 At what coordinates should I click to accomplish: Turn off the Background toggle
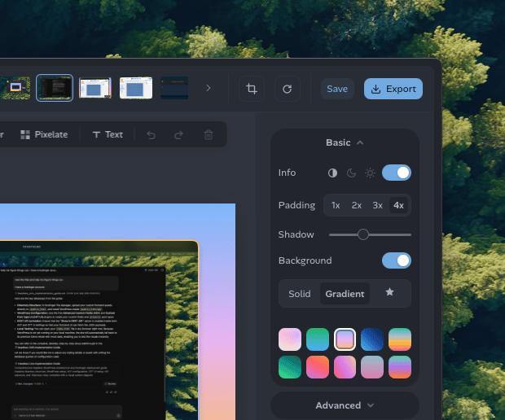(x=397, y=260)
